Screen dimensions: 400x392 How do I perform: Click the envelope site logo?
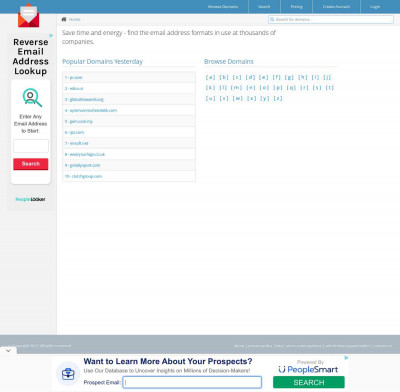28,16
